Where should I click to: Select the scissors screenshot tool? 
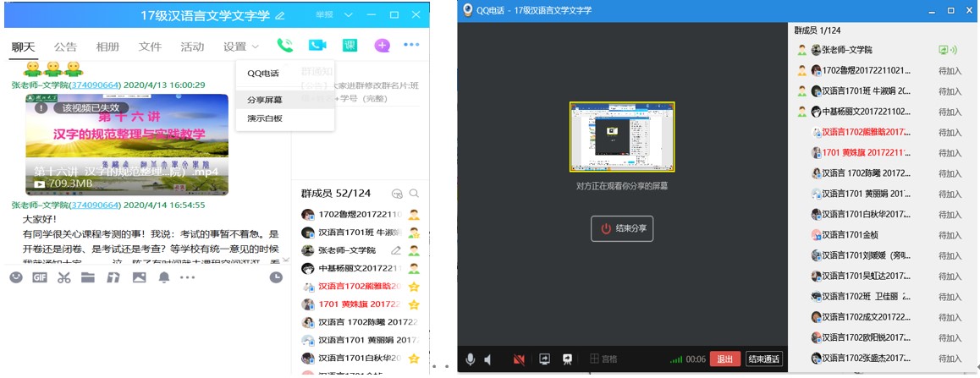point(64,277)
